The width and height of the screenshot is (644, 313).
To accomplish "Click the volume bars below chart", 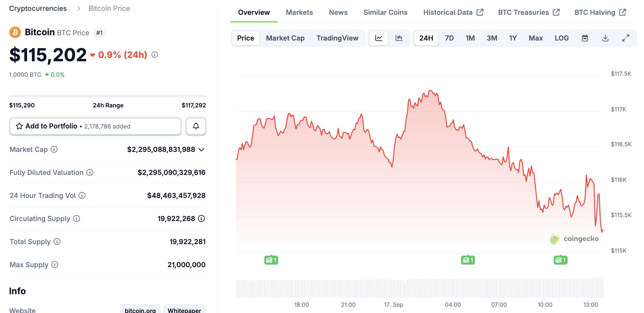I will pyautogui.click(x=419, y=288).
